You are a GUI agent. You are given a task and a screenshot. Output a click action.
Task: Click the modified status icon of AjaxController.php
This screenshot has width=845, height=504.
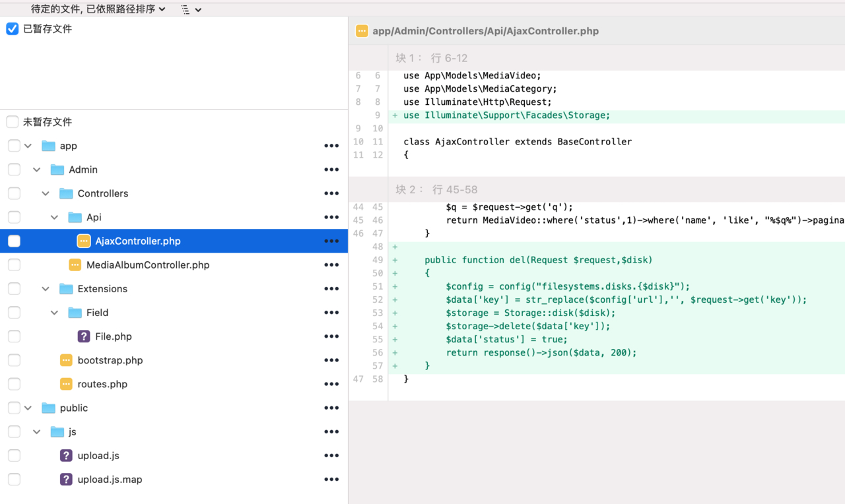tap(84, 241)
